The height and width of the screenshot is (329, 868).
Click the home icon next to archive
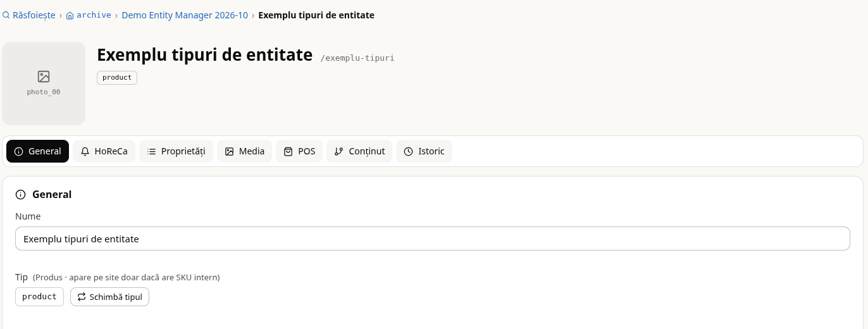[x=70, y=15]
